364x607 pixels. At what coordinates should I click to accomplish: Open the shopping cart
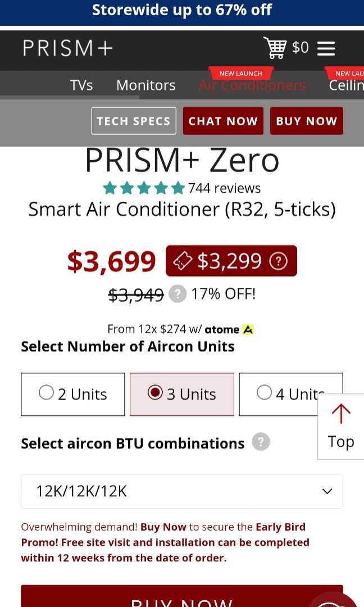coord(275,48)
